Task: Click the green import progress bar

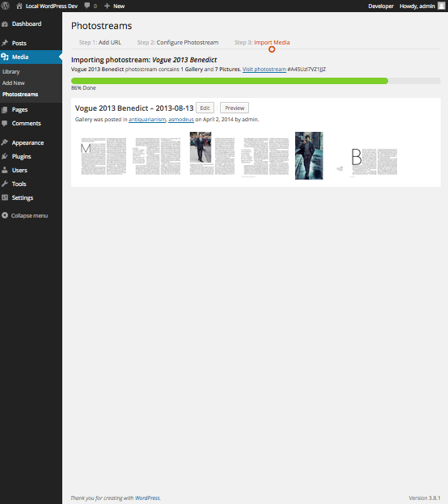Action: pos(230,81)
